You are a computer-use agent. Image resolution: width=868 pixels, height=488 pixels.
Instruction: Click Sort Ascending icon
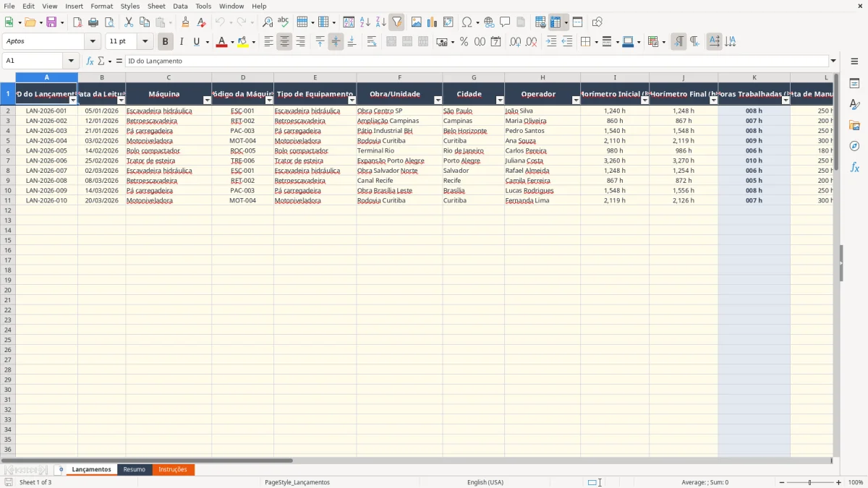(x=365, y=22)
